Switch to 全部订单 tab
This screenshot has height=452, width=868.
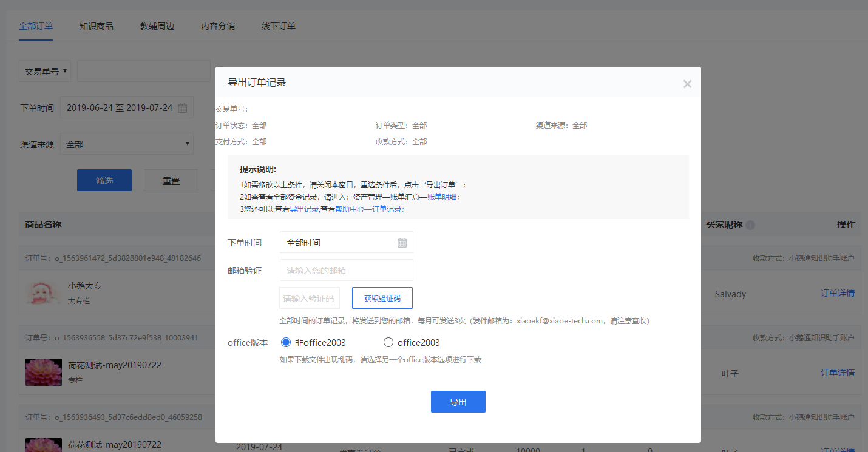(x=36, y=26)
